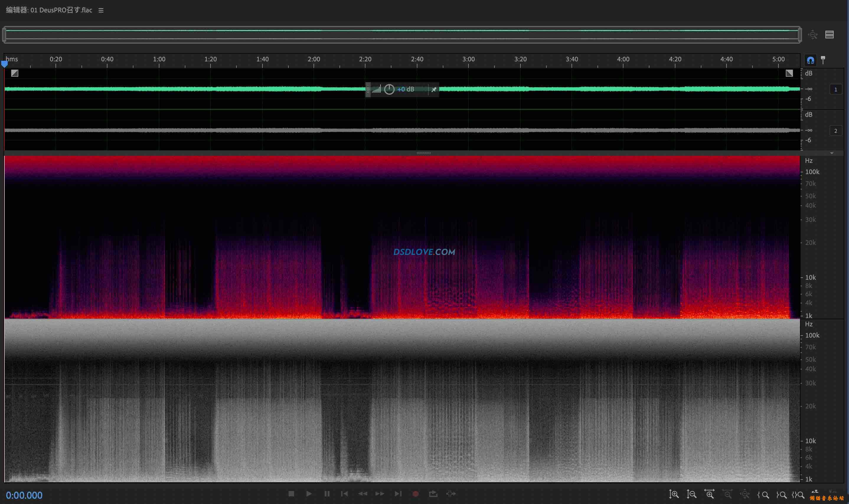This screenshot has height=504, width=849.
Task: Click the fade-out handle at waveform end
Action: point(789,73)
